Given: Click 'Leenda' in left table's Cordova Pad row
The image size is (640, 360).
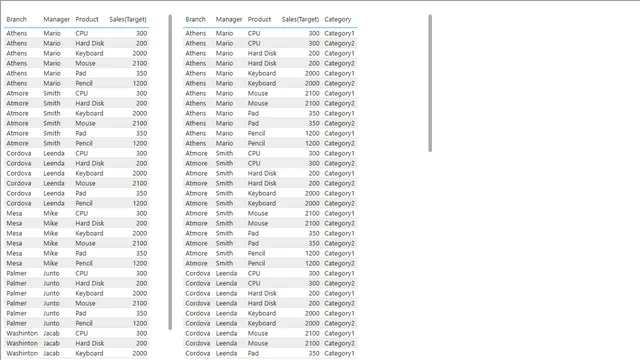Looking at the screenshot, I should (54, 193).
